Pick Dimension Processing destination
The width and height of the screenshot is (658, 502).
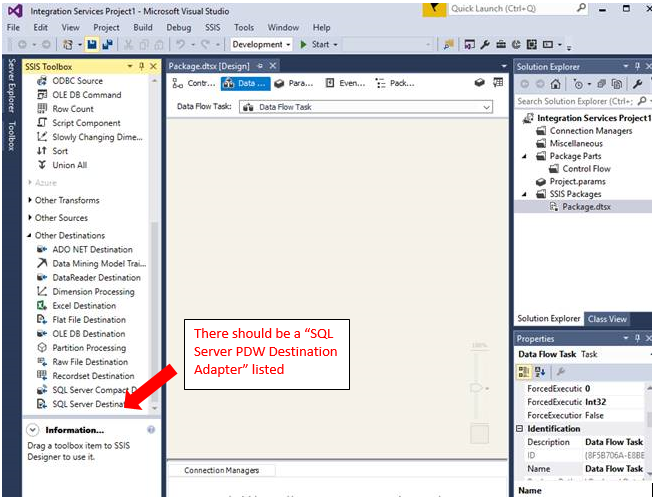(x=93, y=292)
